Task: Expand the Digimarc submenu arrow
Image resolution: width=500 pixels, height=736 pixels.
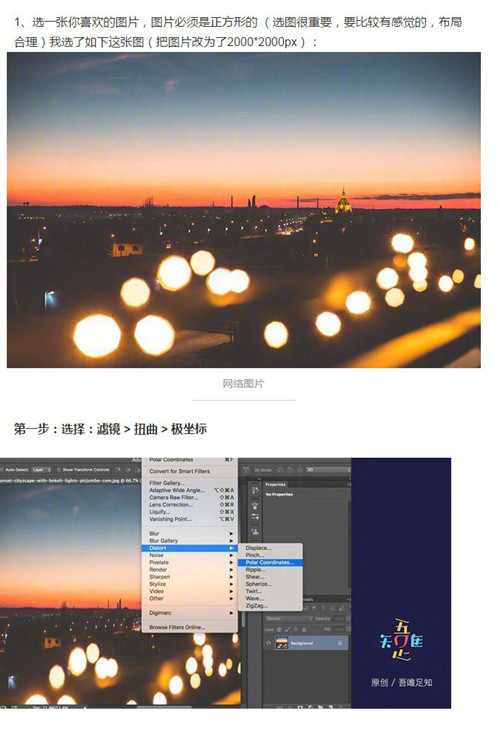Action: 231,613
